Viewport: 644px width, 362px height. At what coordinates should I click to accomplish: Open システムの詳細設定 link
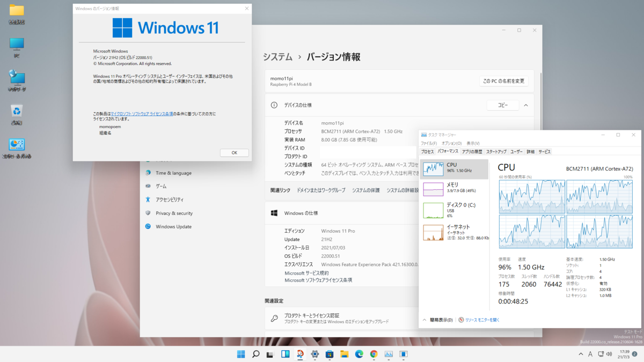(x=402, y=190)
